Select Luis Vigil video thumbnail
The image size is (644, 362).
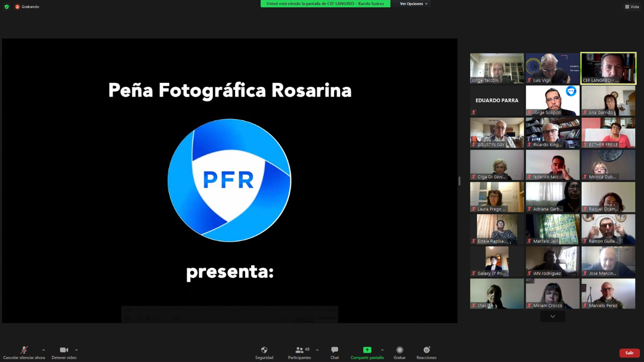(x=553, y=68)
